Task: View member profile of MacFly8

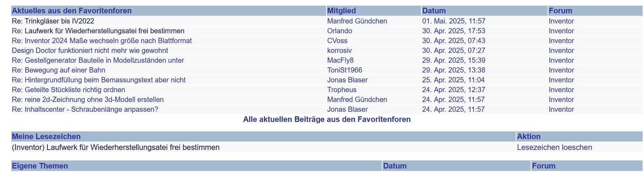Action: [x=340, y=60]
